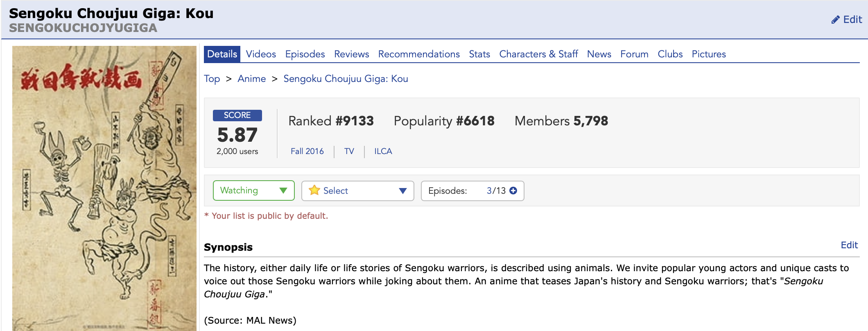Image resolution: width=868 pixels, height=331 pixels.
Task: Click the star icon in score selector
Action: tap(314, 190)
